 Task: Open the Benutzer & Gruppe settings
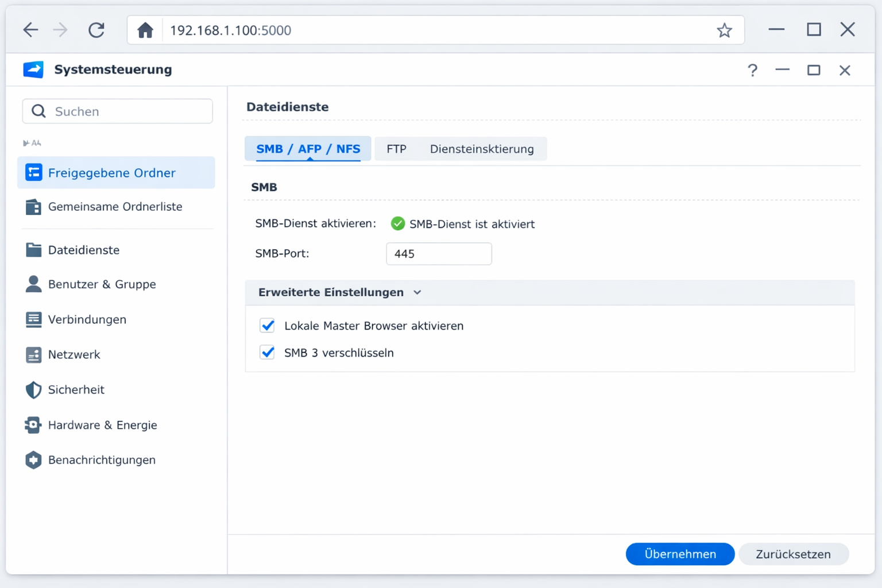click(102, 284)
